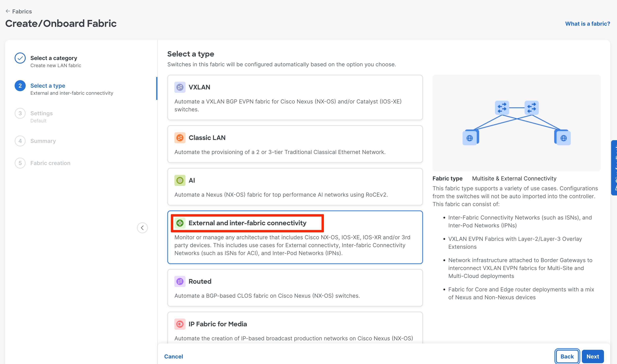Click the back arrow beside Fabrics
This screenshot has height=364, width=617.
[8, 11]
